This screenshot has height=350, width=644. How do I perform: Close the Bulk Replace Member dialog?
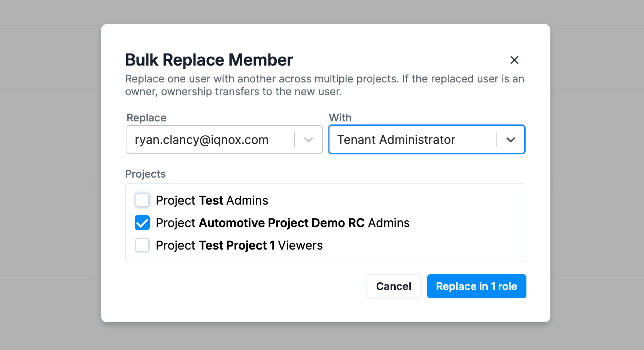tap(514, 60)
